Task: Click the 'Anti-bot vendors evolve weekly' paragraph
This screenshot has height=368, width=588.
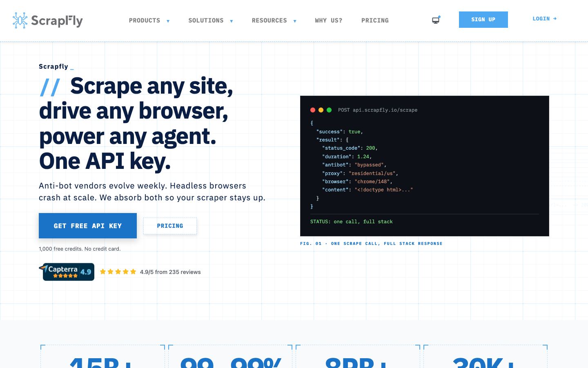Action: pyautogui.click(x=152, y=191)
